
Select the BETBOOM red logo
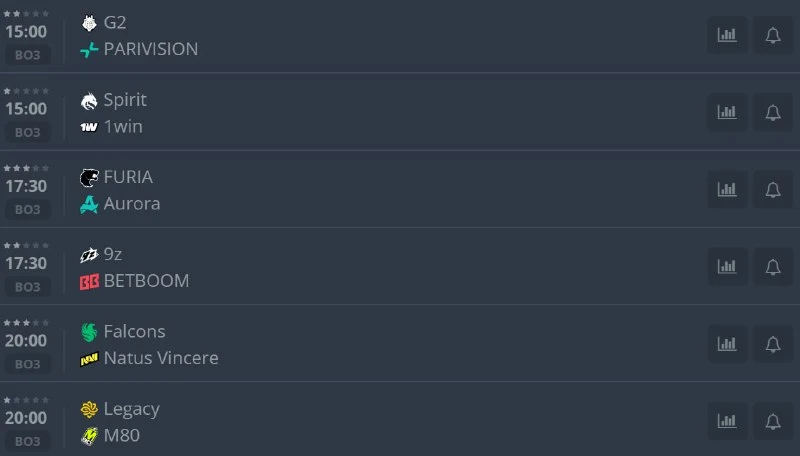(89, 282)
